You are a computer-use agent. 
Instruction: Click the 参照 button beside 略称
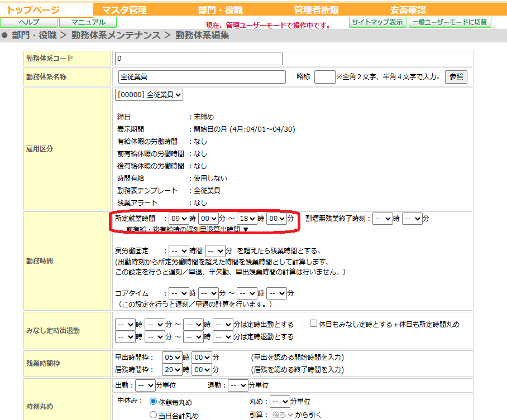(x=456, y=77)
